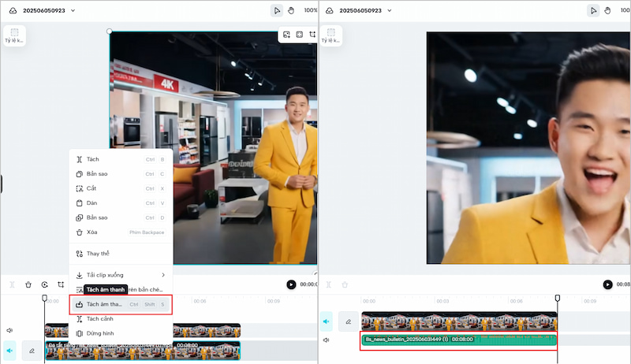This screenshot has height=364, width=631.
Task: Click the cloud save icon in left window
Action: (13, 10)
